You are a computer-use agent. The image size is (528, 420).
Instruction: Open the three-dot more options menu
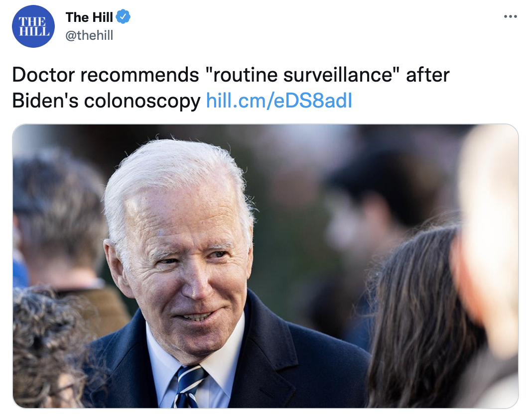click(x=510, y=16)
